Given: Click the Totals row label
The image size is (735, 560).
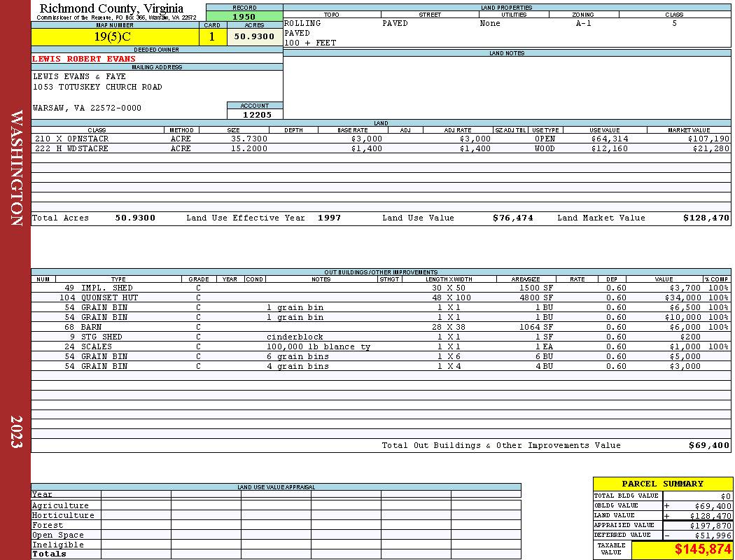Looking at the screenshot, I should [x=49, y=554].
